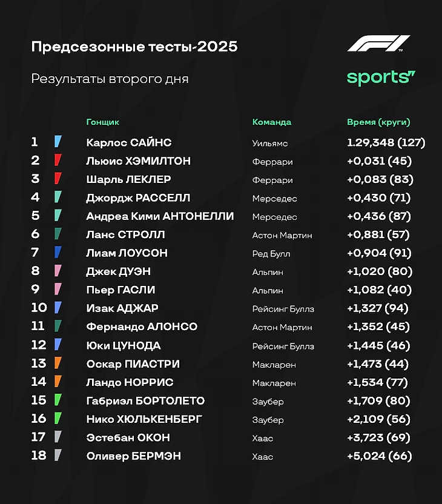
Task: Click the pink Alpine marker beside Дуэн
Action: tap(58, 271)
